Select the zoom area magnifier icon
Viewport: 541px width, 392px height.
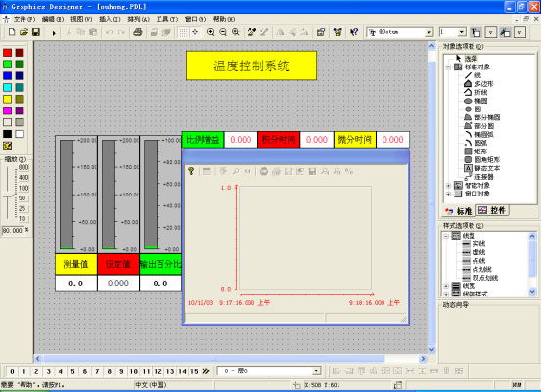pyautogui.click(x=236, y=32)
